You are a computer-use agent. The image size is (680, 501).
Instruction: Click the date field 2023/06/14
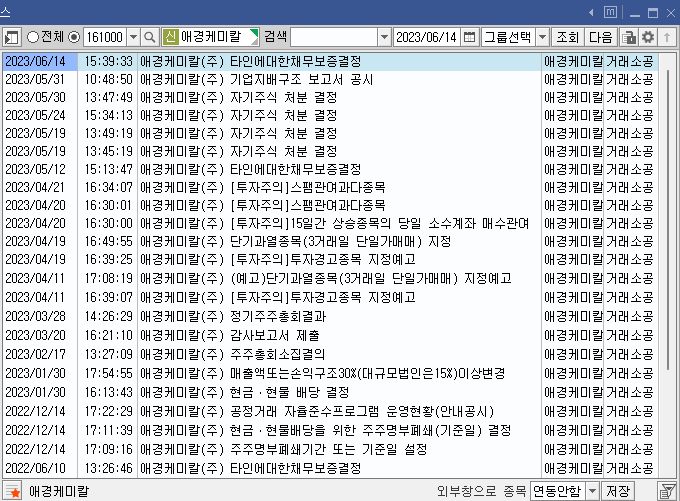[426, 37]
